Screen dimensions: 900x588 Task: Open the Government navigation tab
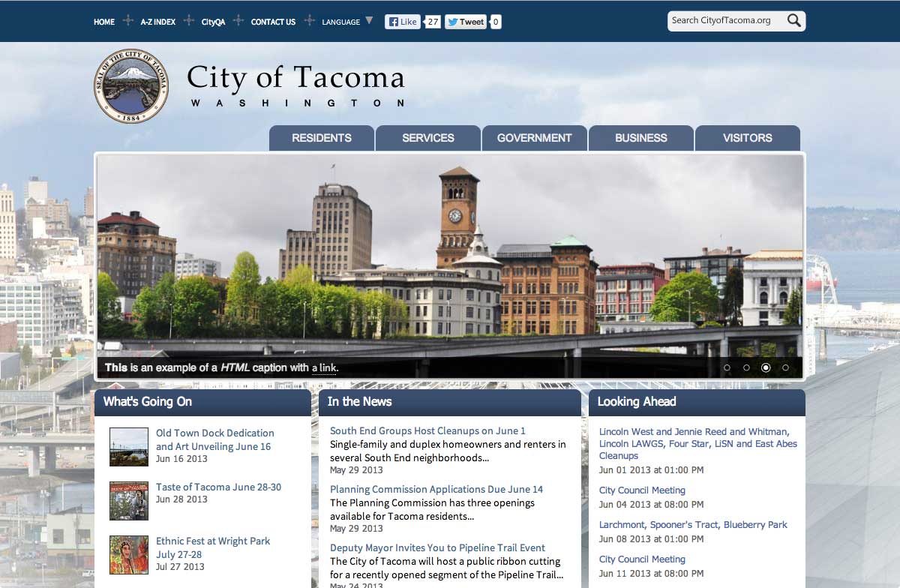534,138
